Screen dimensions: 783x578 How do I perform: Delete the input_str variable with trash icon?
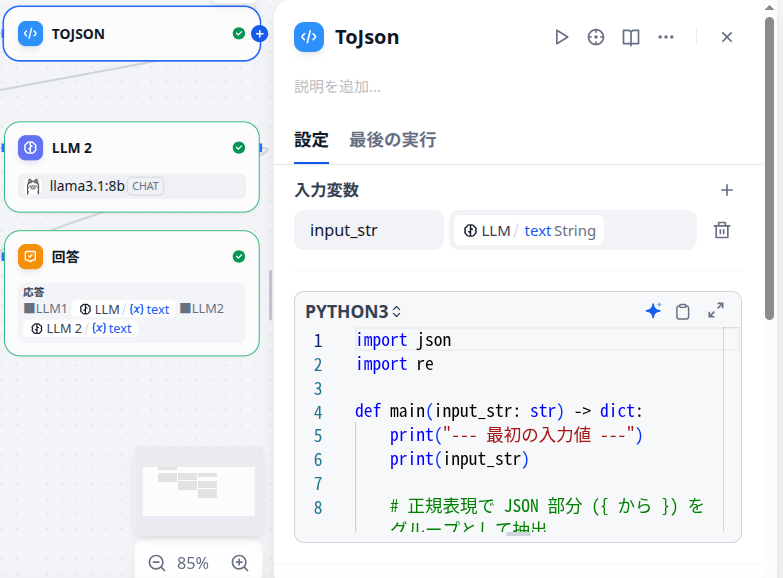tap(722, 230)
